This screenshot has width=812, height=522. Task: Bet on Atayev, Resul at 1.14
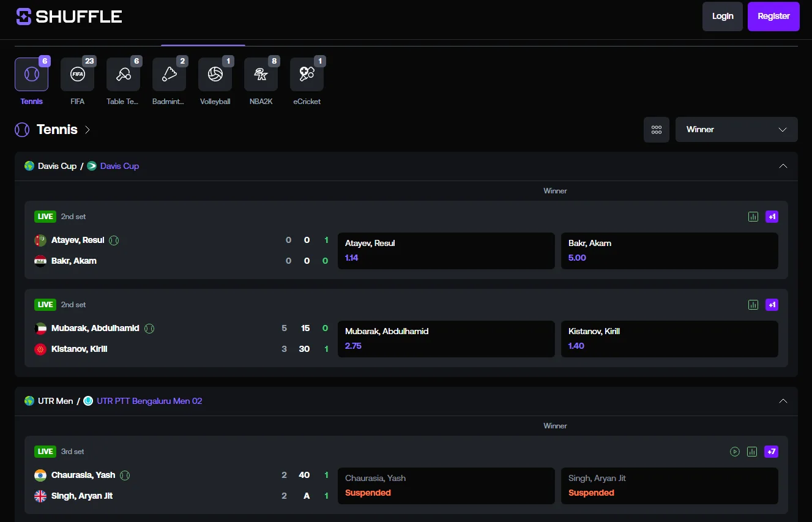coord(446,251)
